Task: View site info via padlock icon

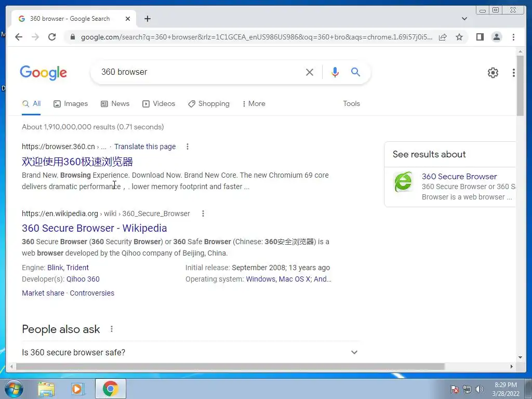Action: tap(73, 37)
